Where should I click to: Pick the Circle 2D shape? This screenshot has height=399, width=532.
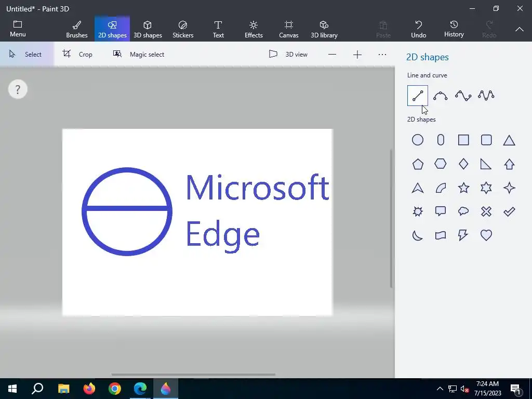(418, 140)
